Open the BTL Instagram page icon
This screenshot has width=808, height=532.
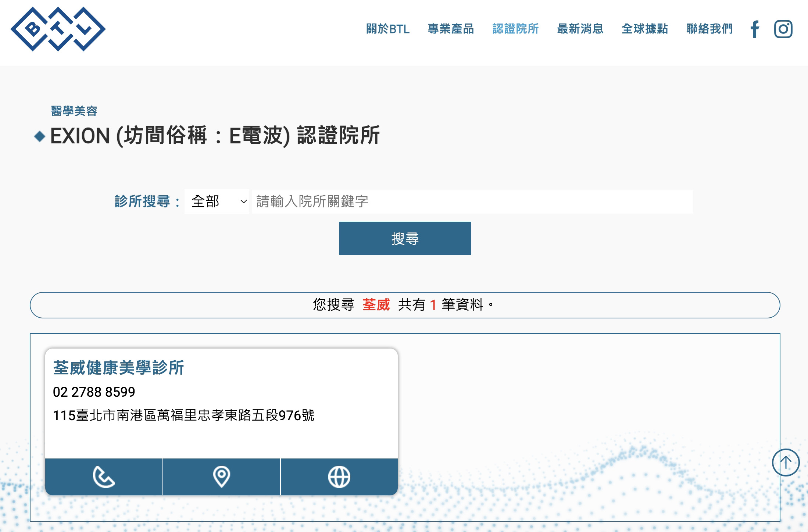783,29
